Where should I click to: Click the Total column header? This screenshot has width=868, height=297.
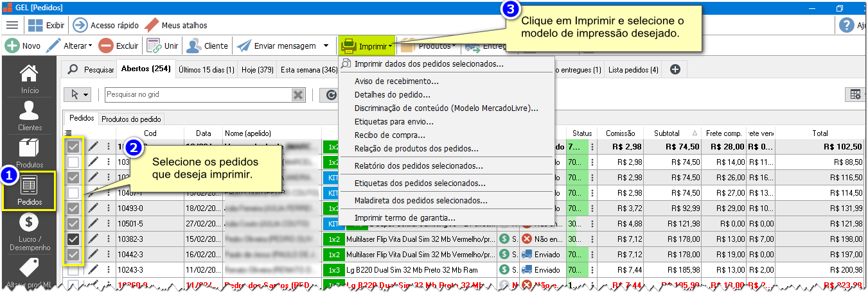click(820, 133)
